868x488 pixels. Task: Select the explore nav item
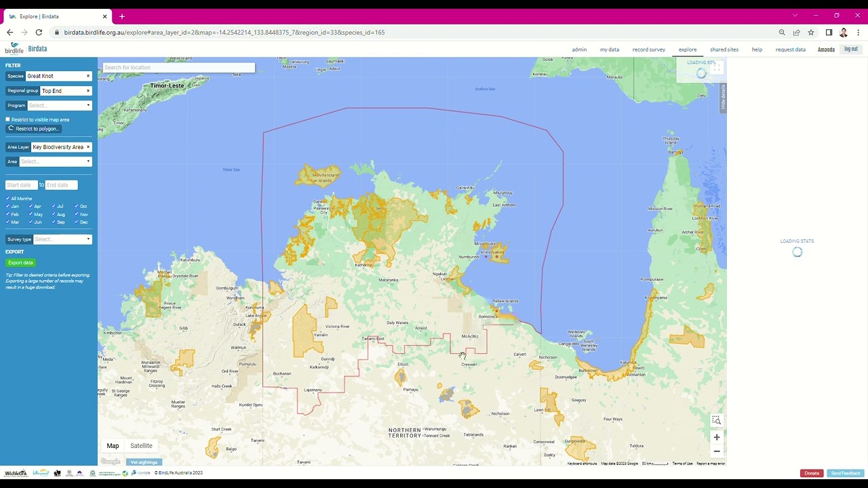tap(688, 49)
